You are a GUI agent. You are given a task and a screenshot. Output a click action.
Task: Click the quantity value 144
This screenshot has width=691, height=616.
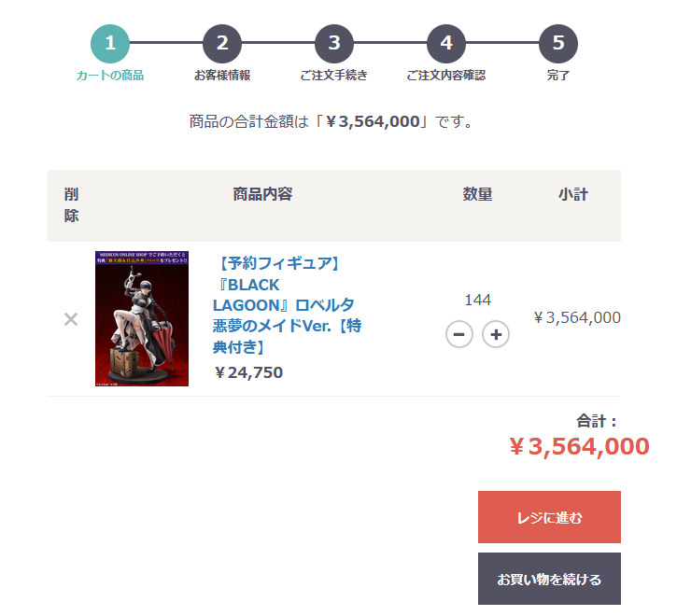pyautogui.click(x=478, y=301)
